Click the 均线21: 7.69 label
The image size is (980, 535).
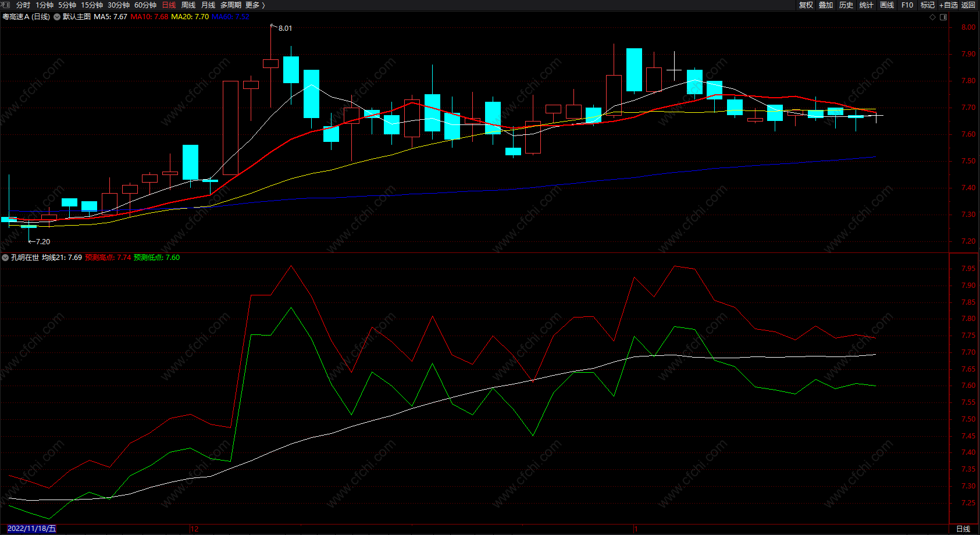click(62, 258)
